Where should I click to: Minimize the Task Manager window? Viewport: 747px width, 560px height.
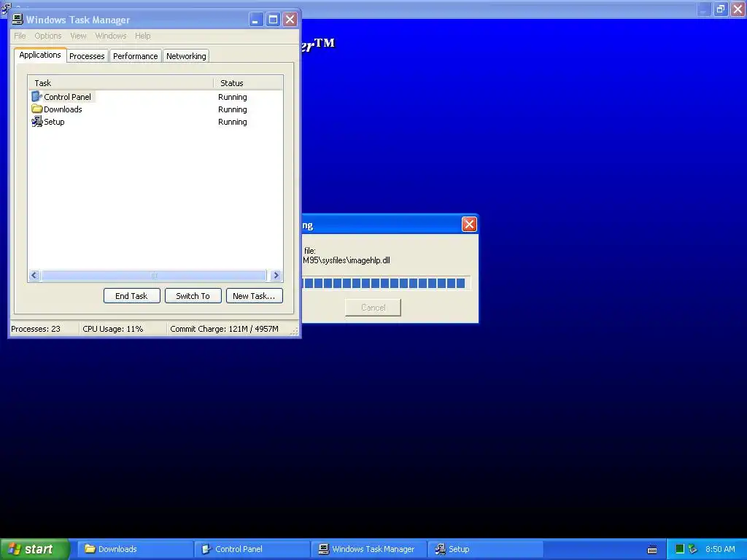click(256, 20)
